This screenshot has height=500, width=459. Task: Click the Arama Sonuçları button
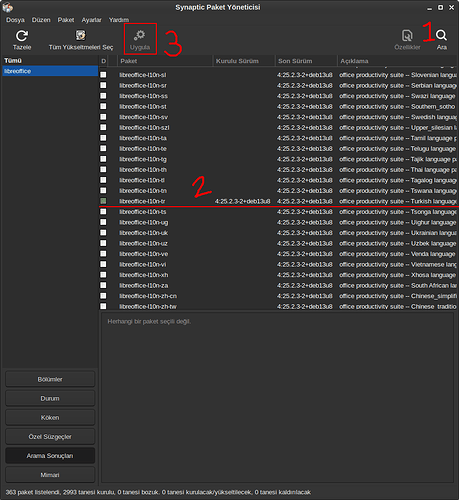click(50, 456)
